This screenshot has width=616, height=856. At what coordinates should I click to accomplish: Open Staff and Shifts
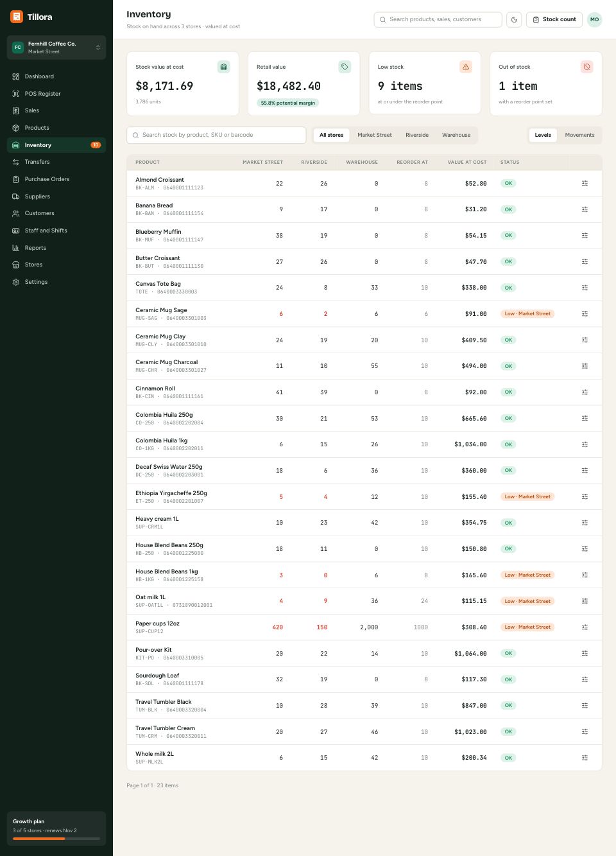coord(56,231)
